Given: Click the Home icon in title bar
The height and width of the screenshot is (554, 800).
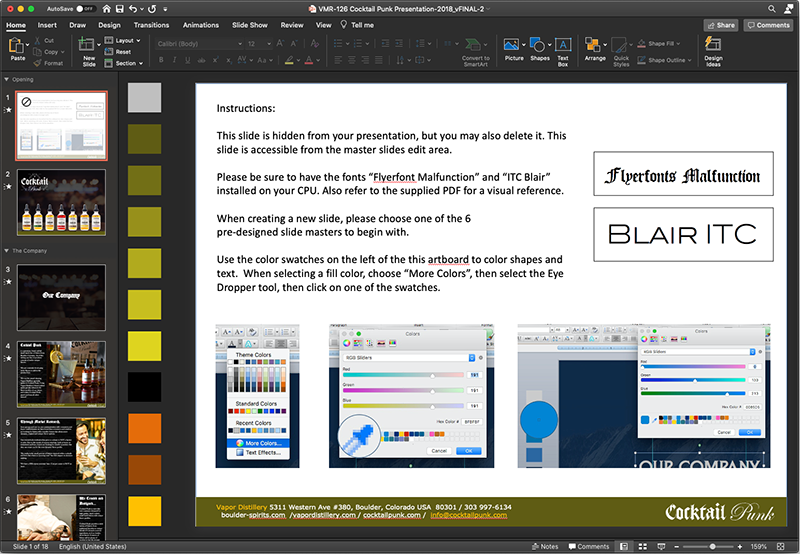Looking at the screenshot, I should point(106,9).
